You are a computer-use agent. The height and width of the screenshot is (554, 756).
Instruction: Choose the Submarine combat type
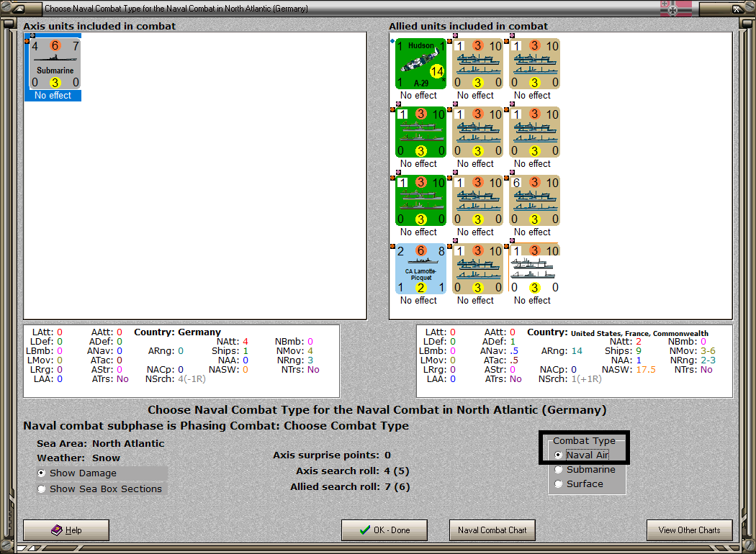pyautogui.click(x=585, y=470)
